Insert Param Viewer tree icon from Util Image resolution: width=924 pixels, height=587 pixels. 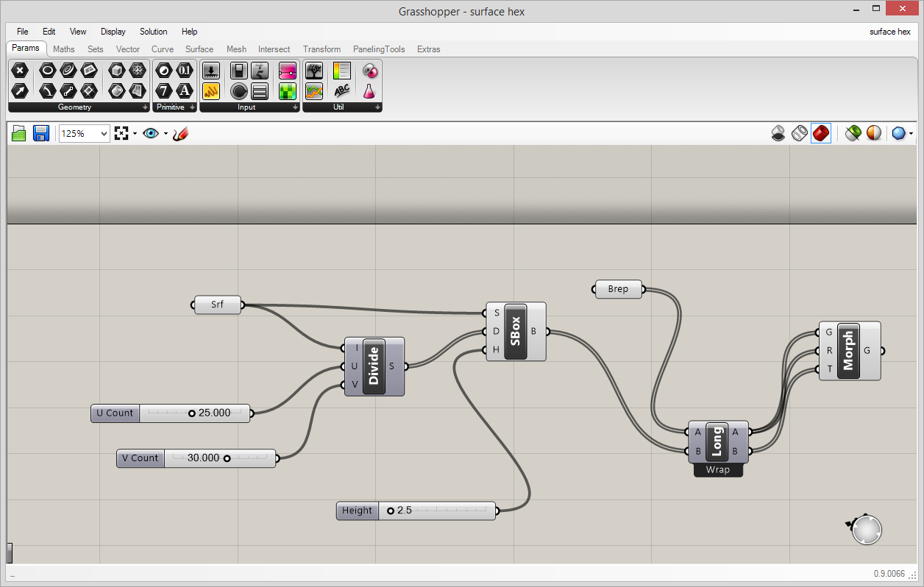click(314, 71)
